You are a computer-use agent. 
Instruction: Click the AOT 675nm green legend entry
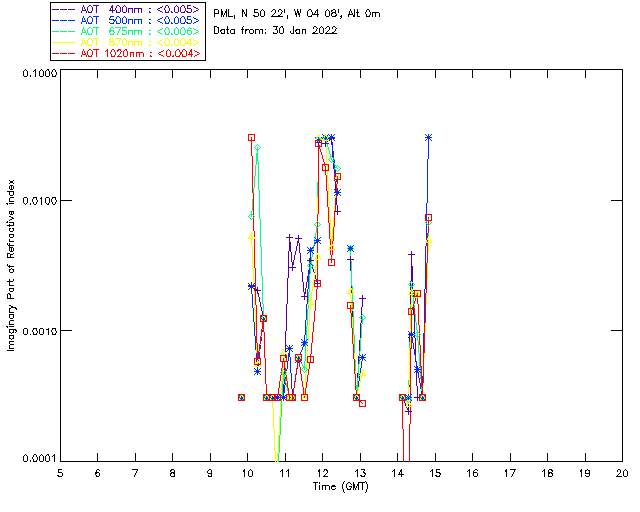[x=127, y=31]
